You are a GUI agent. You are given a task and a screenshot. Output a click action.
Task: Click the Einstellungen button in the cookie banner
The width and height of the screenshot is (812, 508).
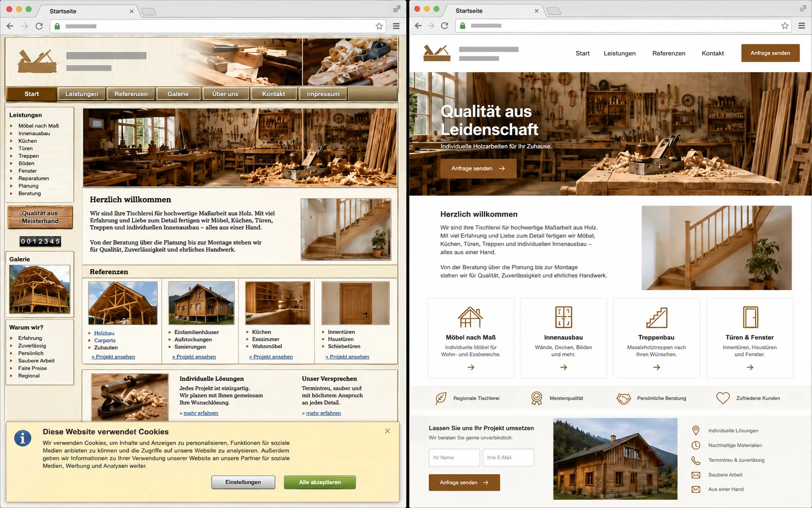tap(243, 482)
